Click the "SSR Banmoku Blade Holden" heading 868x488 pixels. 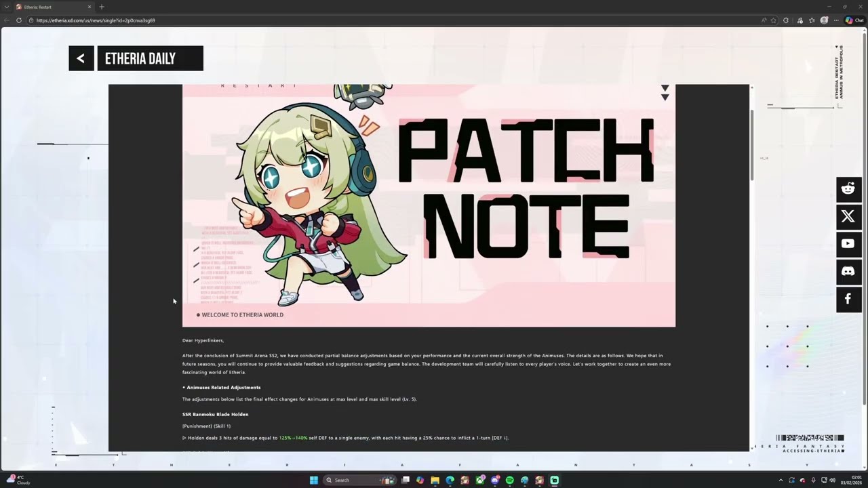coord(215,414)
